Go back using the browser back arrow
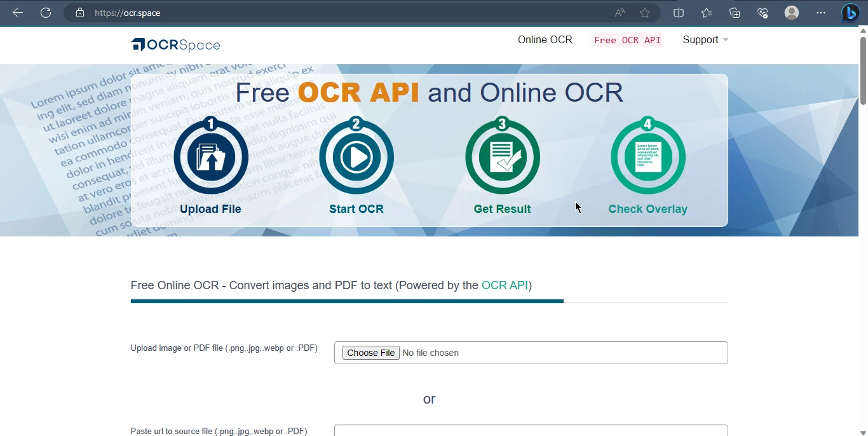Image resolution: width=868 pixels, height=436 pixels. coord(18,13)
